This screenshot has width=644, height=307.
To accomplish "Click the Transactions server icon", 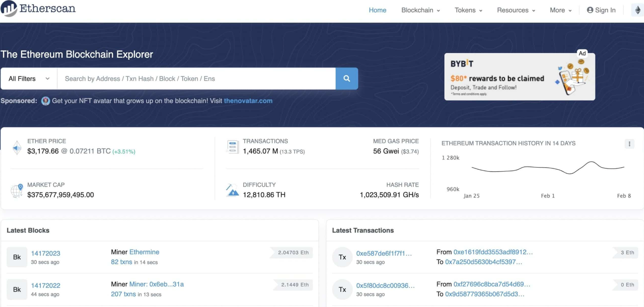I will click(232, 147).
